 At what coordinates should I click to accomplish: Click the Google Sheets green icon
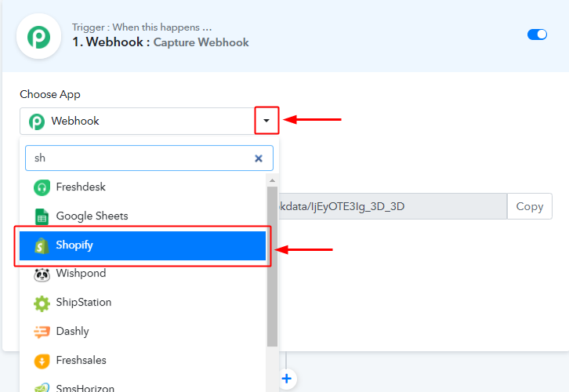[42, 216]
